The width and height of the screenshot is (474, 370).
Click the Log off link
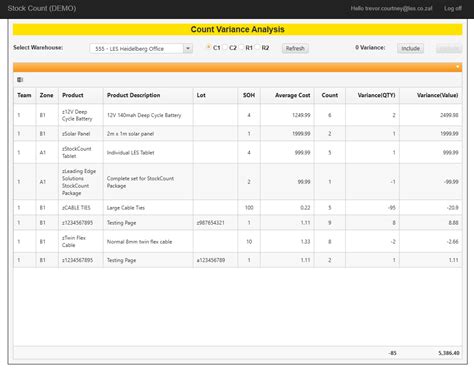[x=453, y=8]
